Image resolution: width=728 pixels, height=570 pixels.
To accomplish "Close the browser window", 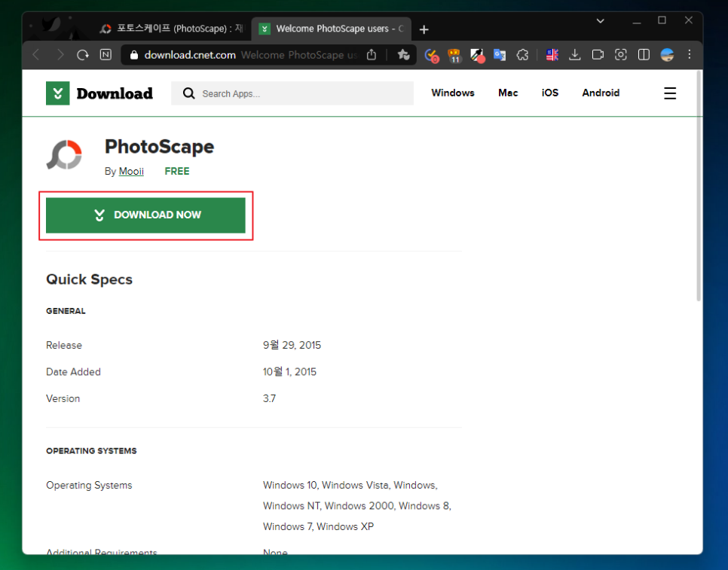I will [689, 20].
